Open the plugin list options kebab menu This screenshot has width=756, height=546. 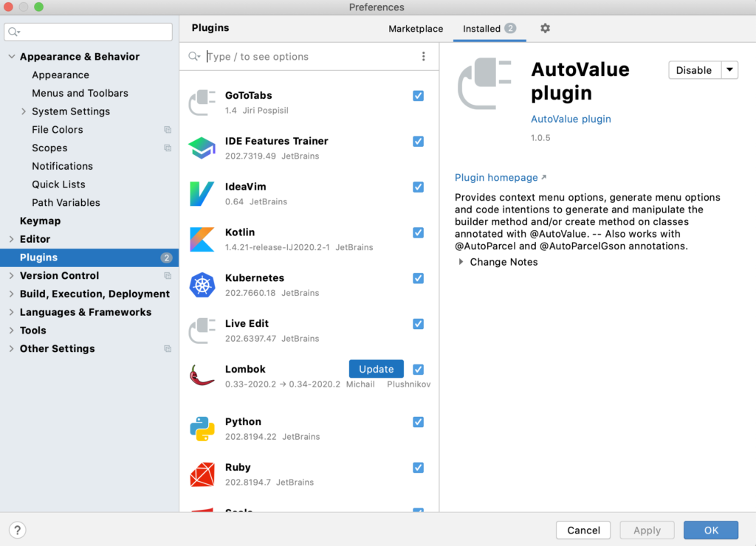423,56
